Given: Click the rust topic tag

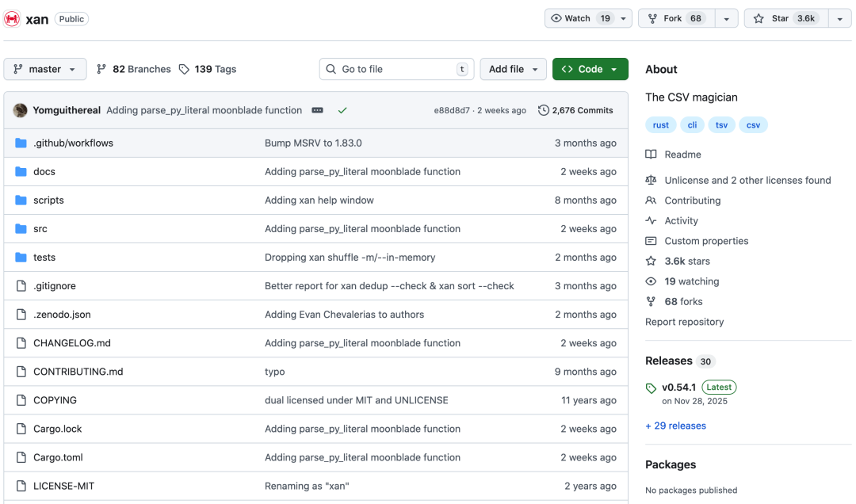Looking at the screenshot, I should pyautogui.click(x=661, y=125).
